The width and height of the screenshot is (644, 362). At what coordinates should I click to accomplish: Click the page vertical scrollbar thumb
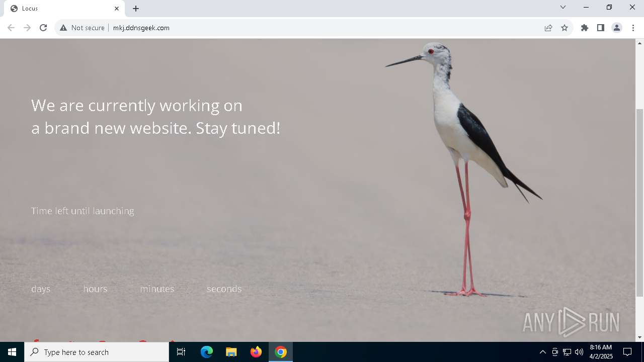(x=639, y=203)
